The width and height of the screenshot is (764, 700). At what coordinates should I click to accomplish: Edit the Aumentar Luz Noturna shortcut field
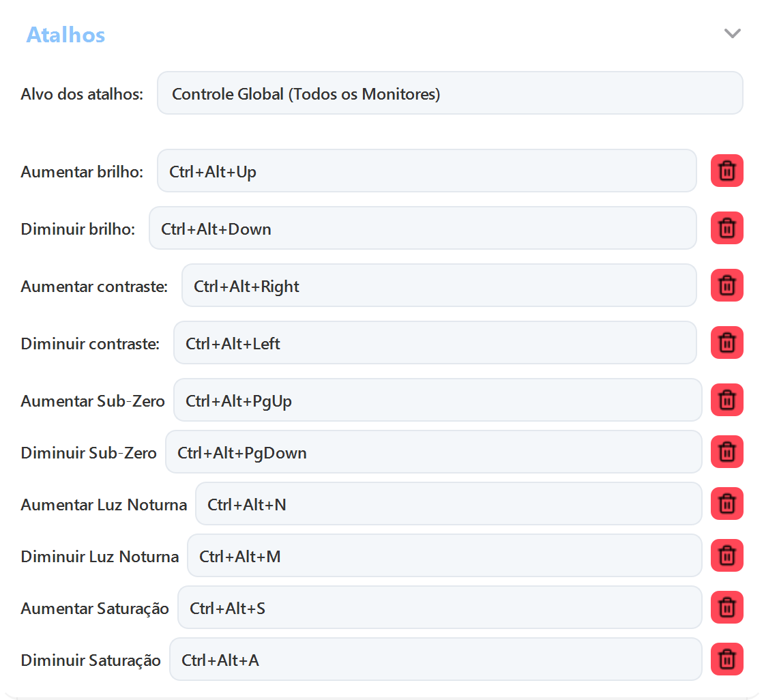click(449, 504)
